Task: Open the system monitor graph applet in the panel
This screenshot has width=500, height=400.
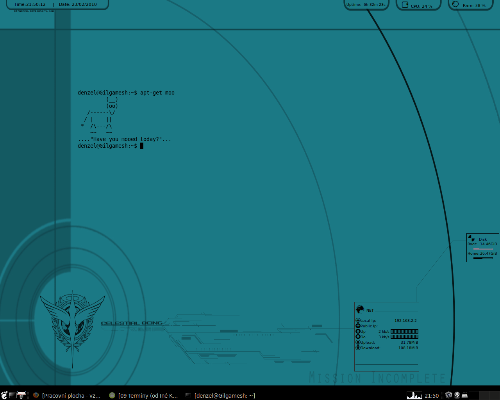Action: [x=414, y=395]
